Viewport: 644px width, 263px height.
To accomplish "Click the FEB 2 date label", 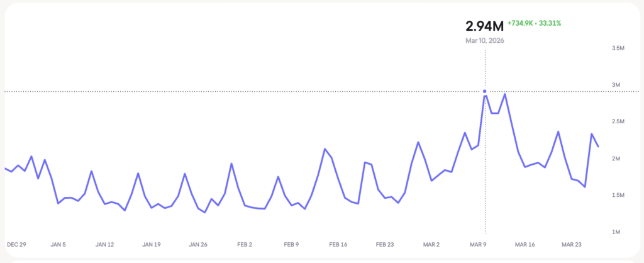I will tap(245, 244).
